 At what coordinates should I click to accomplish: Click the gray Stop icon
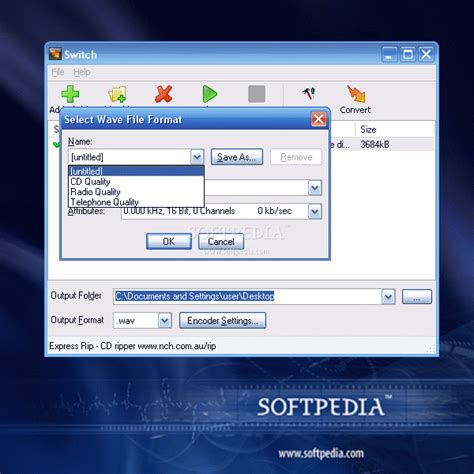257,94
